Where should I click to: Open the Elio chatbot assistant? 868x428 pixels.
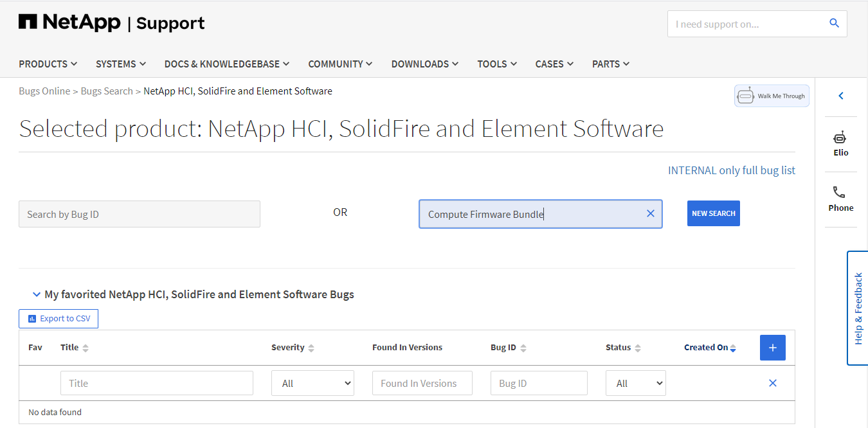tap(840, 143)
